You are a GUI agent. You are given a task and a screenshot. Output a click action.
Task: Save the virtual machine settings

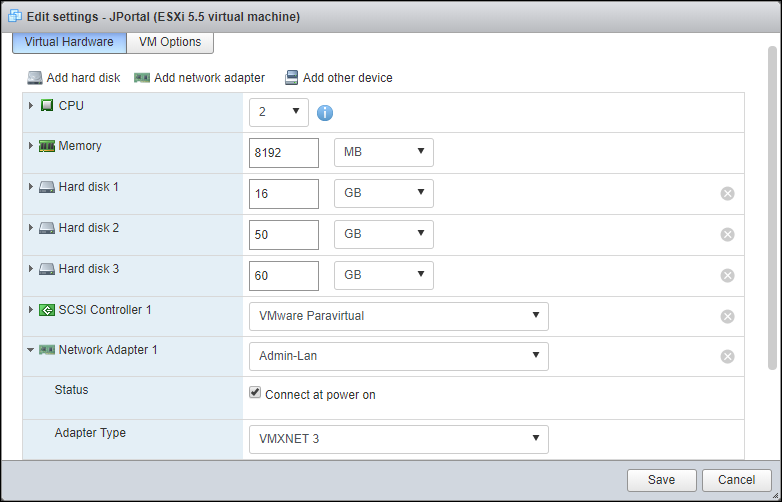[x=661, y=480]
